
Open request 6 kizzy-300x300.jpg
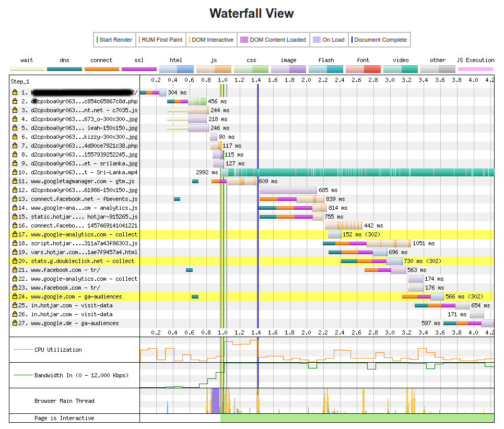pyautogui.click(x=84, y=137)
